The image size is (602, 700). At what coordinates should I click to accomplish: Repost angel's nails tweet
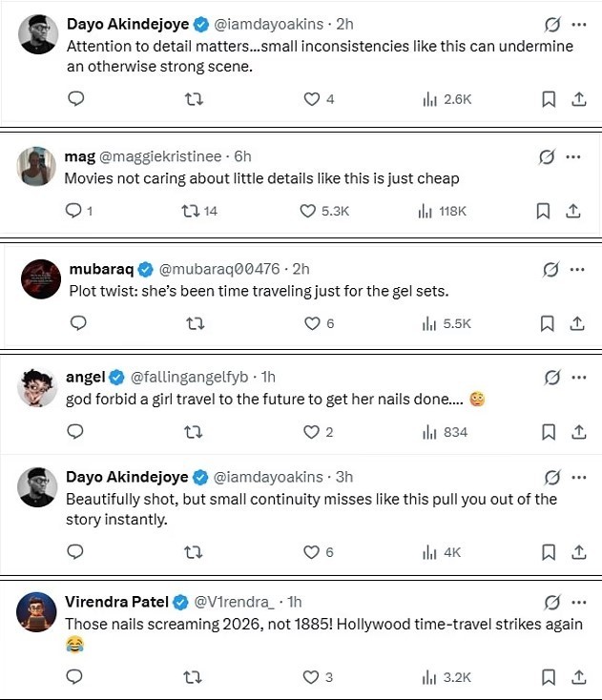[194, 432]
